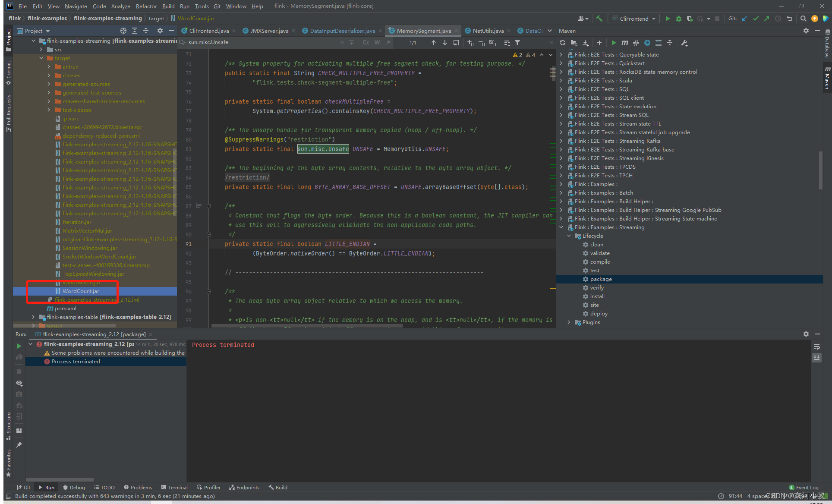Expand the Flink E2E Tests Quickstart node
This screenshot has height=504, width=832.
[x=561, y=63]
